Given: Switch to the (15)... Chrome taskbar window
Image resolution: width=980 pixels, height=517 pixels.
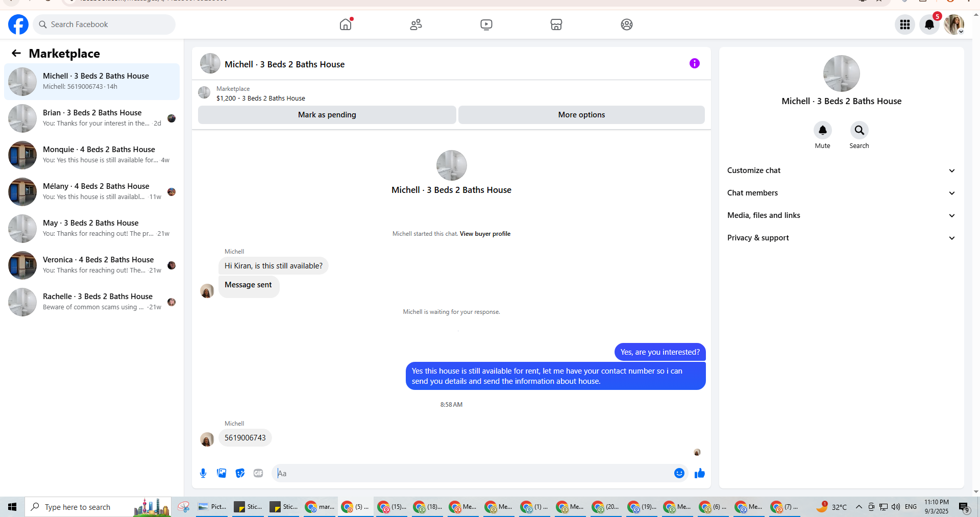Looking at the screenshot, I should [x=391, y=507].
